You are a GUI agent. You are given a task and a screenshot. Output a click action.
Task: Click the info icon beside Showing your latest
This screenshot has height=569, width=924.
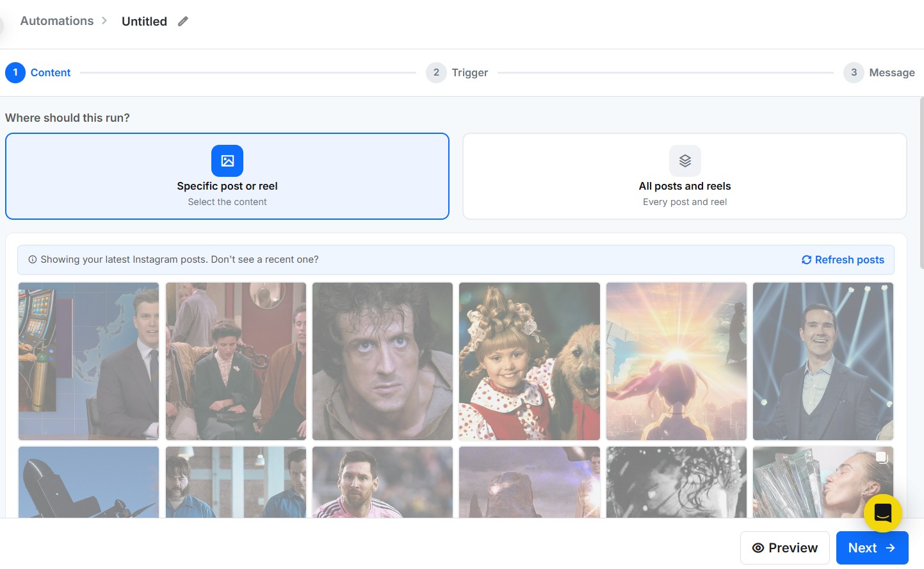coord(33,260)
